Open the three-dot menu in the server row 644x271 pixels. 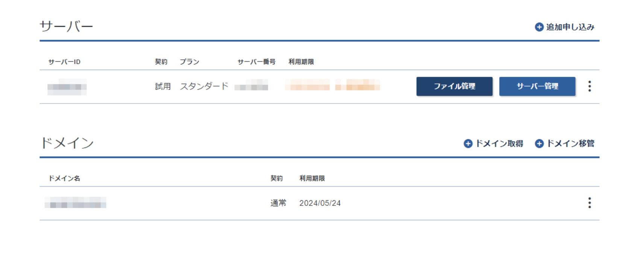(x=589, y=87)
